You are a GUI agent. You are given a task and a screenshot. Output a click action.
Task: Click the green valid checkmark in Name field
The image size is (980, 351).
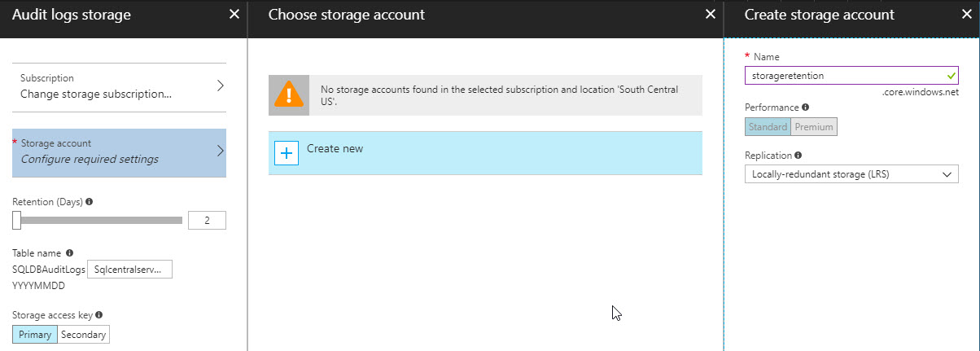pyautogui.click(x=951, y=76)
